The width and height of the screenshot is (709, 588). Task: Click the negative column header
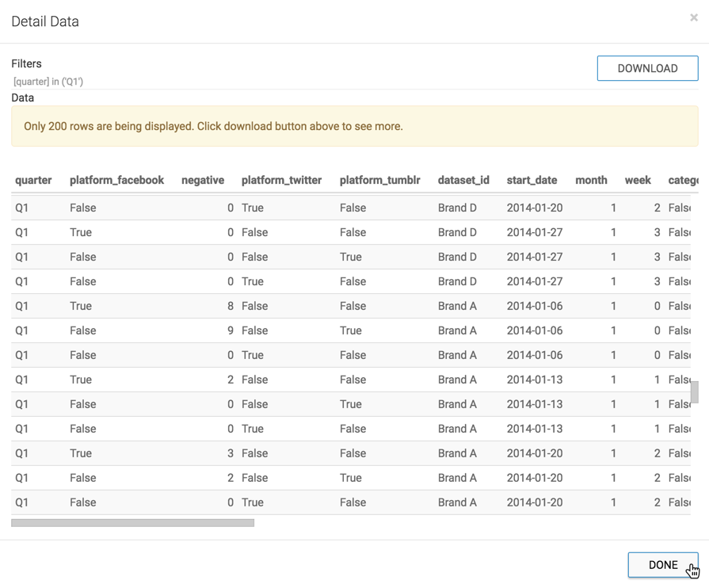pos(203,180)
